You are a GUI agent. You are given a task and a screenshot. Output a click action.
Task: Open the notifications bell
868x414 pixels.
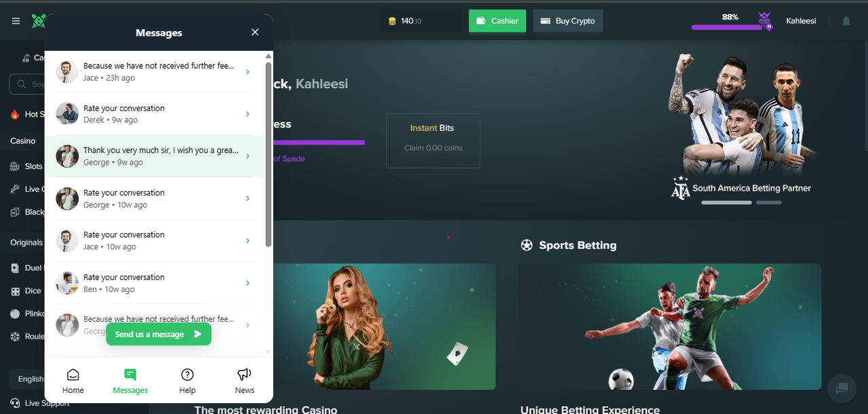click(x=846, y=21)
